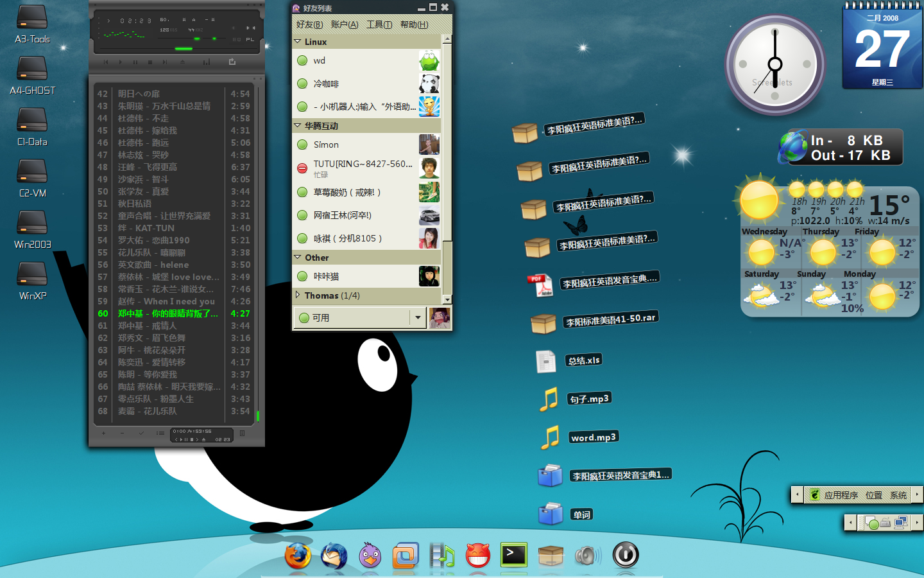Open the 应用程序 panel menu

pyautogui.click(x=841, y=495)
